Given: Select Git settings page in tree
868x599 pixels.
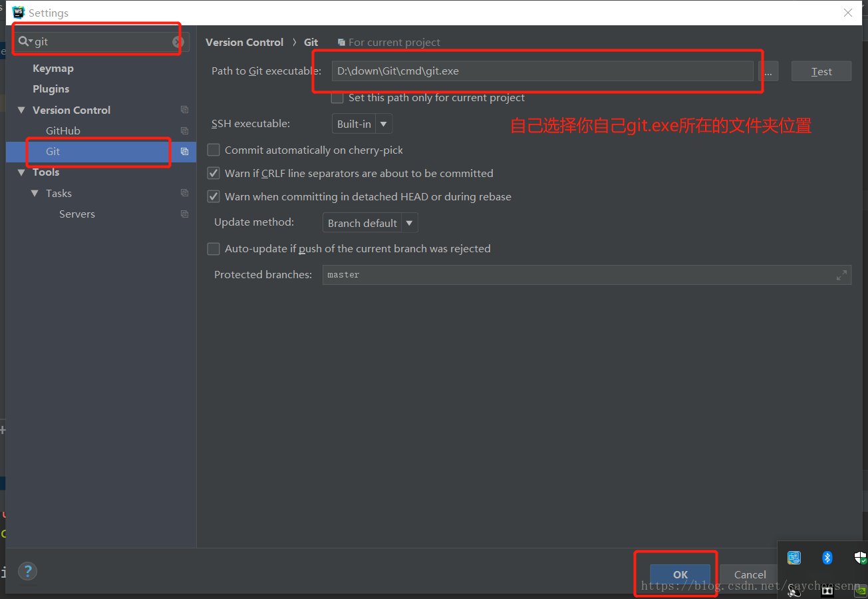Looking at the screenshot, I should (101, 152).
